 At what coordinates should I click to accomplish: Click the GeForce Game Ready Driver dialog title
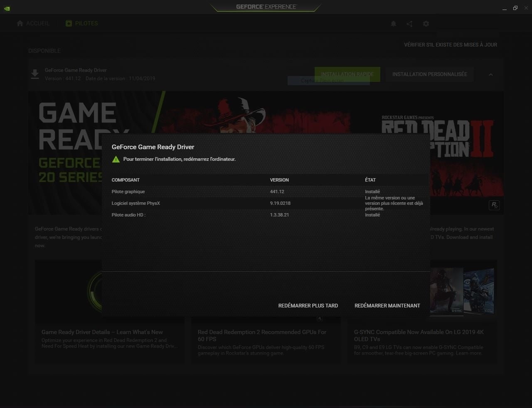[x=153, y=147]
